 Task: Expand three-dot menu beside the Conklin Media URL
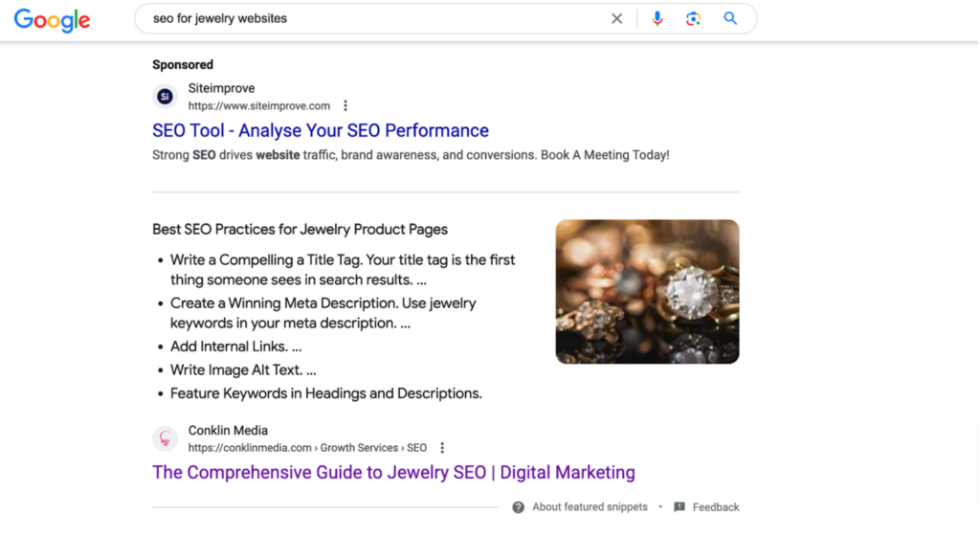(442, 448)
